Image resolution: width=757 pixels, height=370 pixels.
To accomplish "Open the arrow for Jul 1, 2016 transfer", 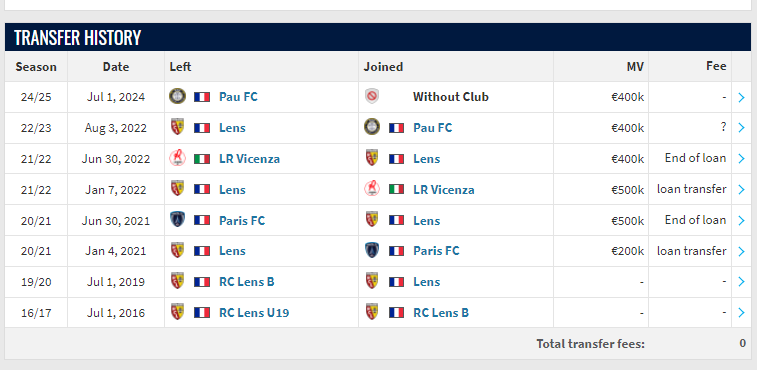I will point(742,313).
